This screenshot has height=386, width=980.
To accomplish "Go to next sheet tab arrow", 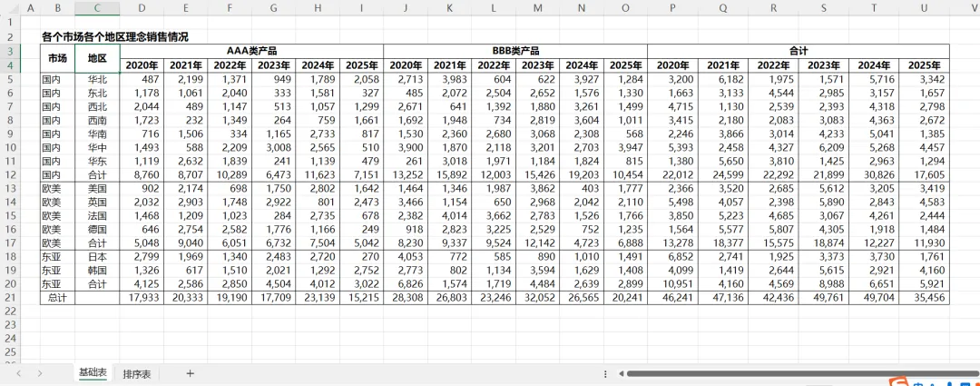I will (40, 373).
